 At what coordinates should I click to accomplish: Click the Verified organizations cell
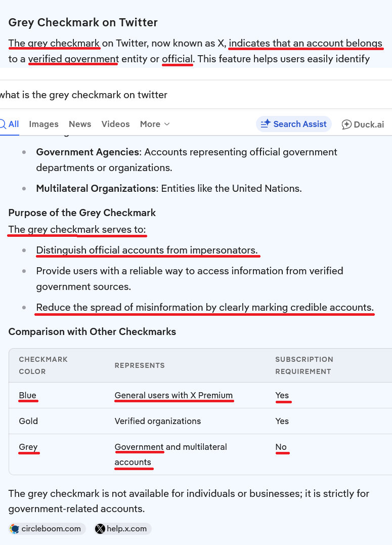(x=158, y=421)
